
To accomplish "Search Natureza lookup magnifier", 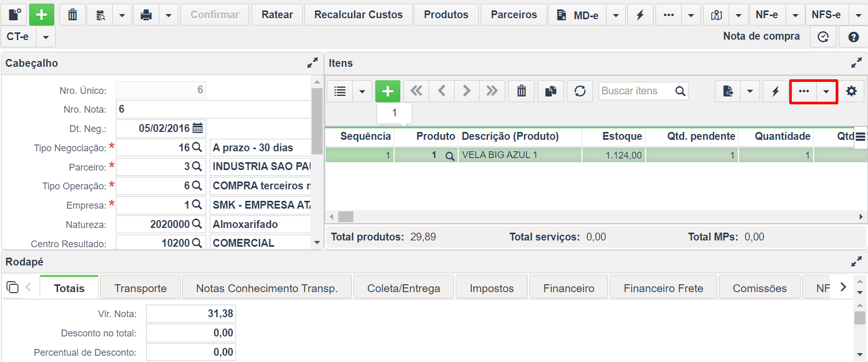I will pyautogui.click(x=197, y=224).
